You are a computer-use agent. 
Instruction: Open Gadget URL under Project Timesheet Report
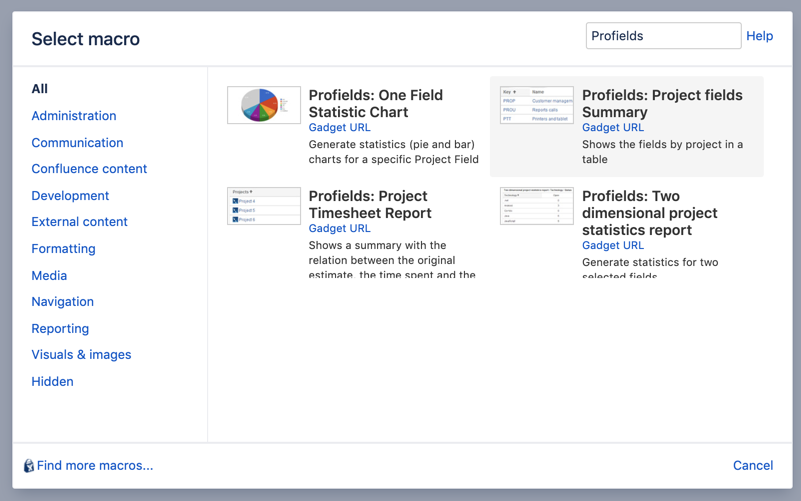tap(339, 229)
